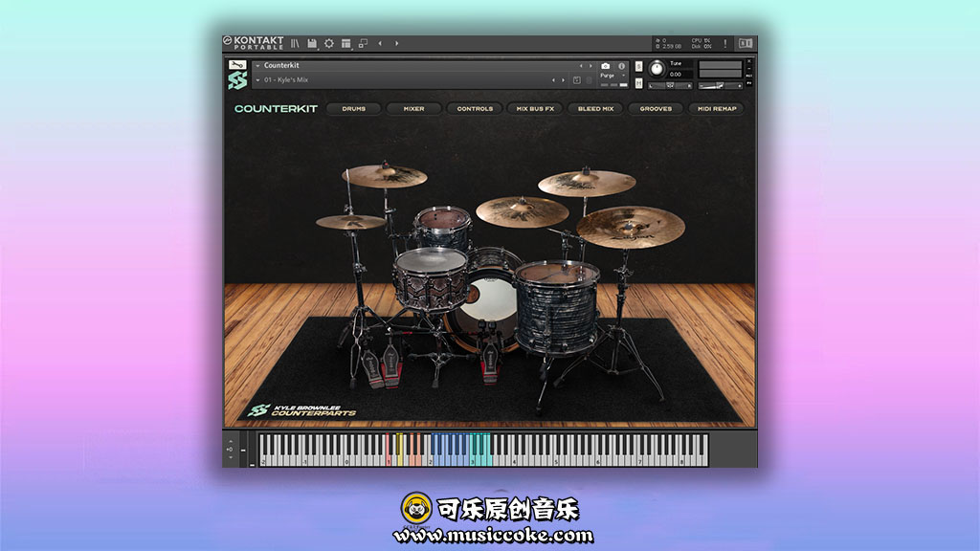Image resolution: width=980 pixels, height=551 pixels.
Task: Click the volume slider in instrument header
Action: coord(720,85)
